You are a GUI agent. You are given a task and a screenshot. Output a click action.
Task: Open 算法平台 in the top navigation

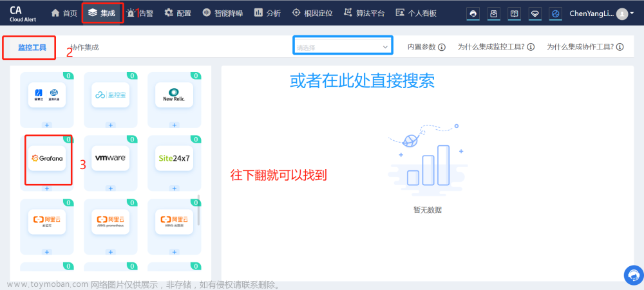(x=364, y=13)
